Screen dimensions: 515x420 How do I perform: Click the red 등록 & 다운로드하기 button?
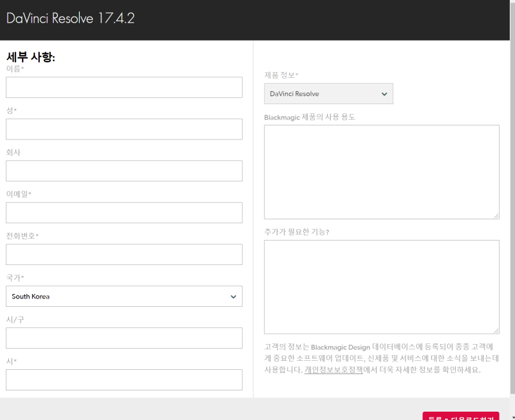[x=461, y=415]
